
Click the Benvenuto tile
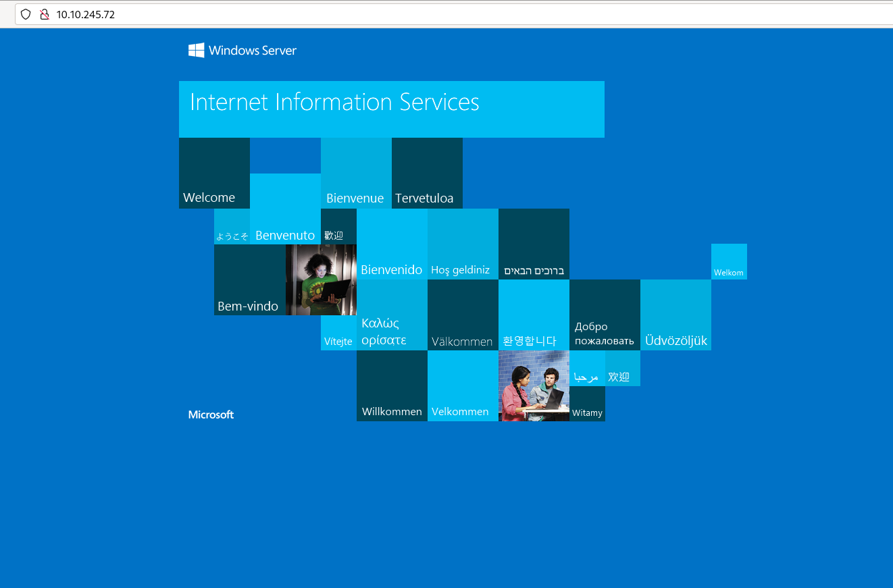point(285,209)
